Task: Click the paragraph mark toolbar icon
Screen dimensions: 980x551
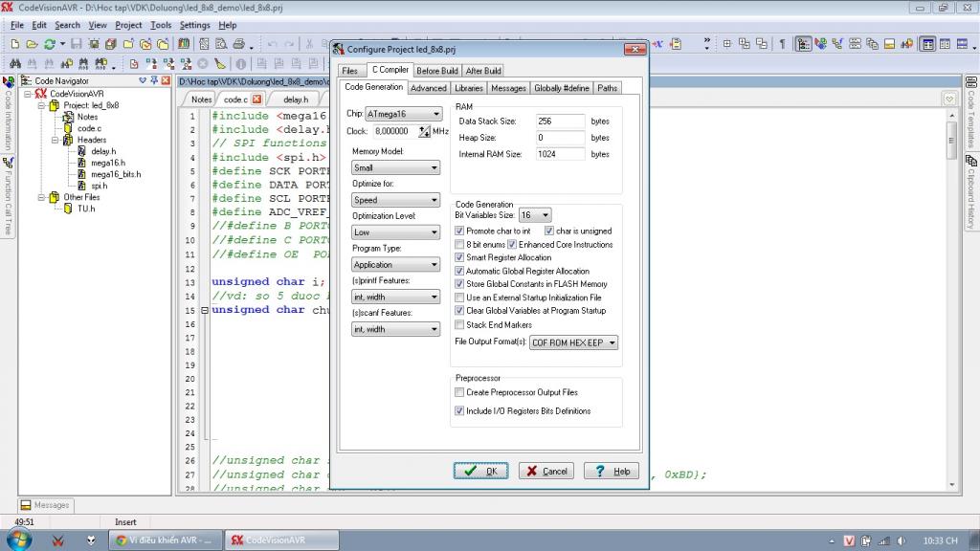Action: (x=782, y=44)
